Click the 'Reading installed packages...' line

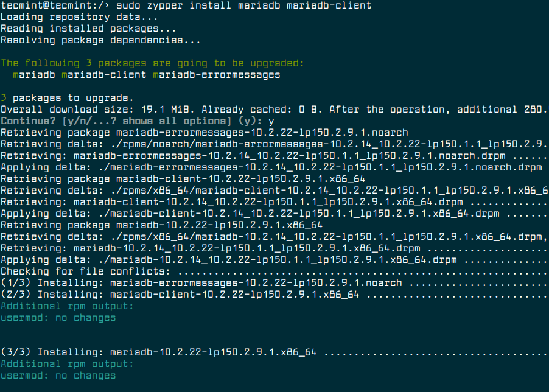click(x=88, y=29)
